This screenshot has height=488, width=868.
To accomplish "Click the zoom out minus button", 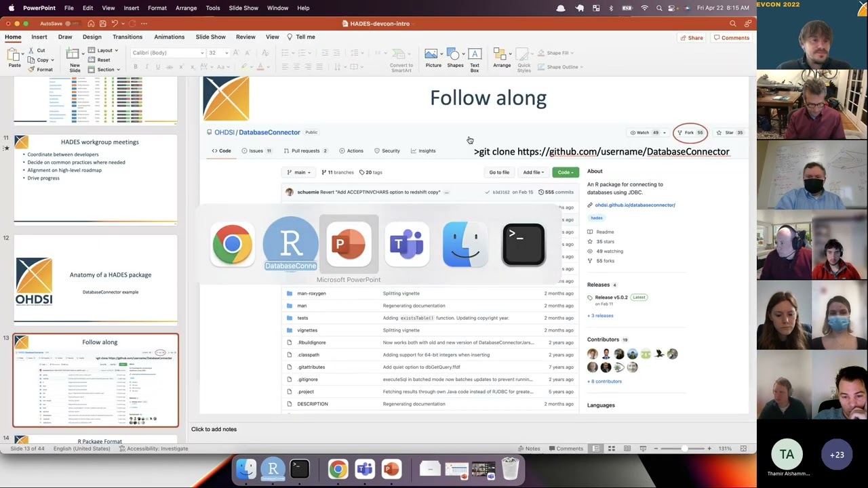I will click(657, 449).
